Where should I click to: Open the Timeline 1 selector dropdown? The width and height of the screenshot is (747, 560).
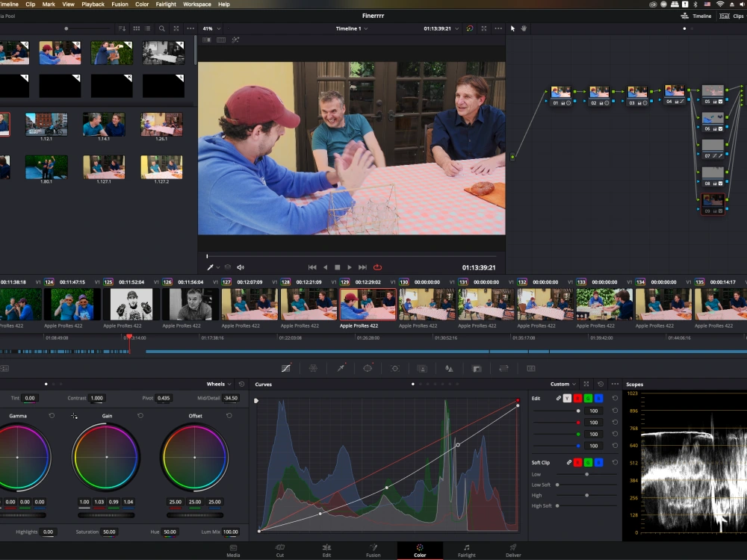(352, 28)
